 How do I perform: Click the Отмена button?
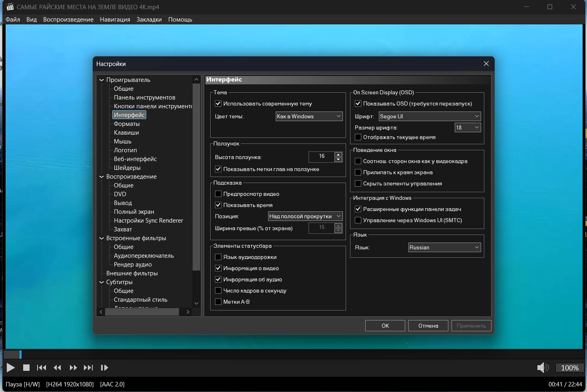[428, 326]
